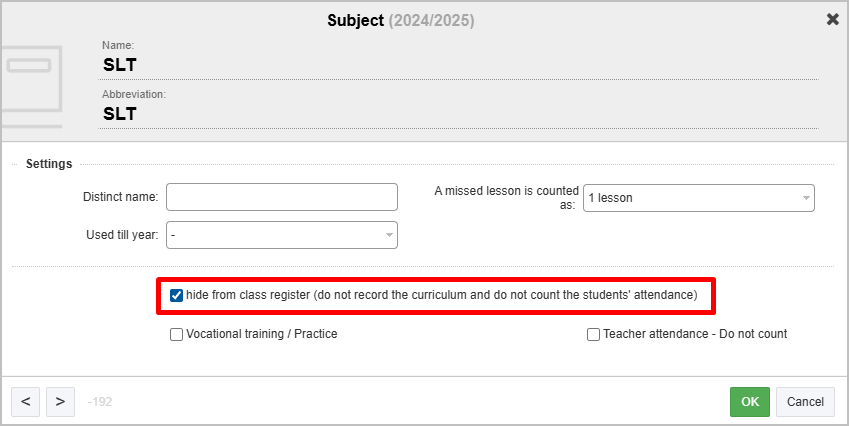Uncheck the hide from class register checkbox
Screen dimensions: 849x426
pyautogui.click(x=177, y=296)
